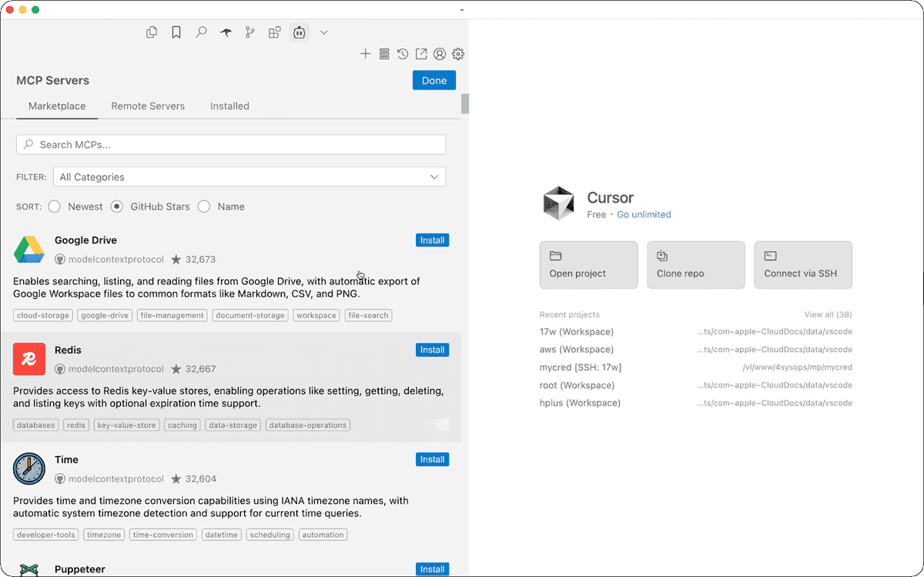The image size is (924, 577).
Task: Open the History clock icon
Action: 403,54
